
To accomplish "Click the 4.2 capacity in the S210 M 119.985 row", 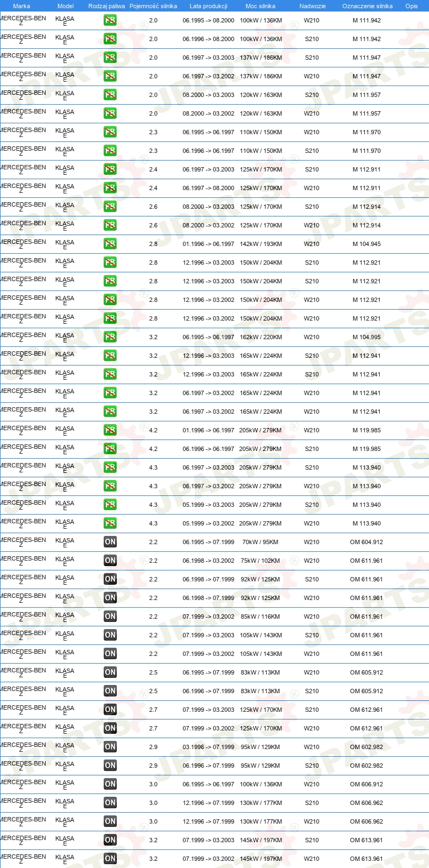I will click(x=153, y=449).
